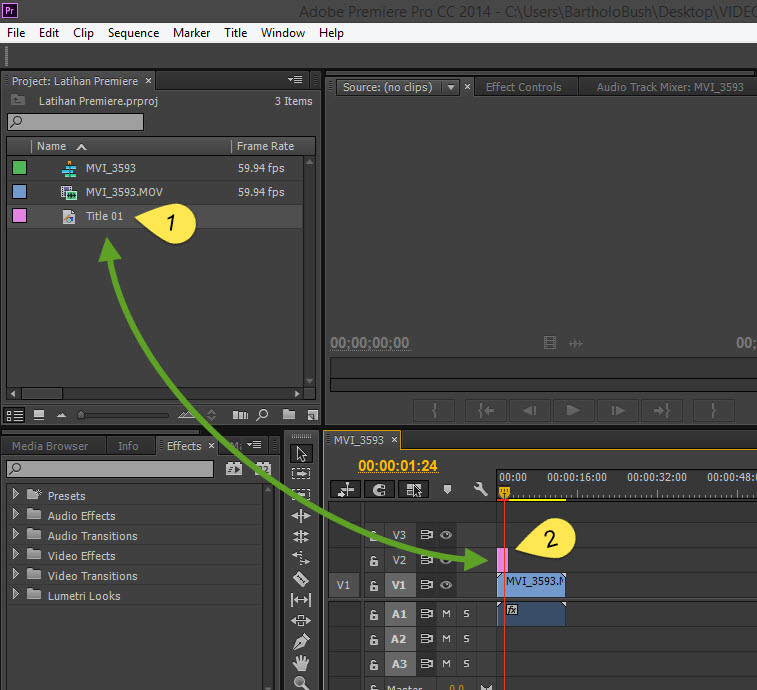Create a New Bin with the folder icon
Viewport: 757px width, 690px height.
click(289, 414)
